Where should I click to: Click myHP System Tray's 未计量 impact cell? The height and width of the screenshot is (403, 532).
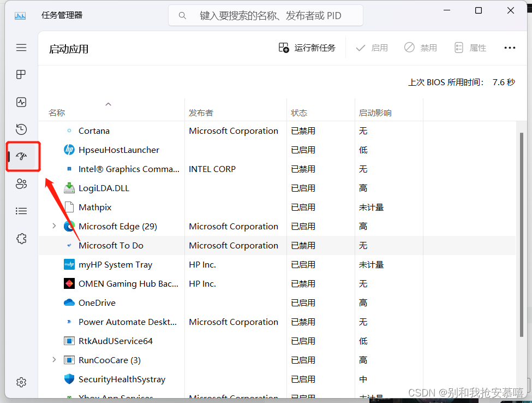click(371, 264)
